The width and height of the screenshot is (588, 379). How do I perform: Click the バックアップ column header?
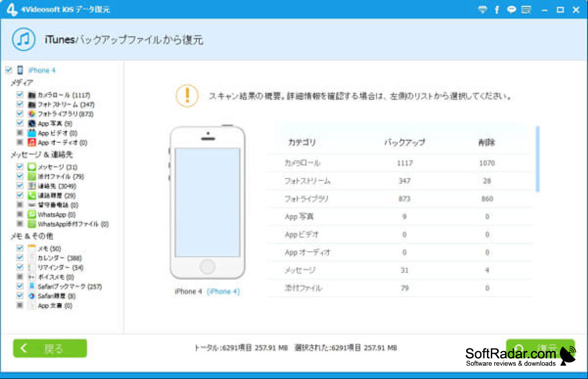404,142
